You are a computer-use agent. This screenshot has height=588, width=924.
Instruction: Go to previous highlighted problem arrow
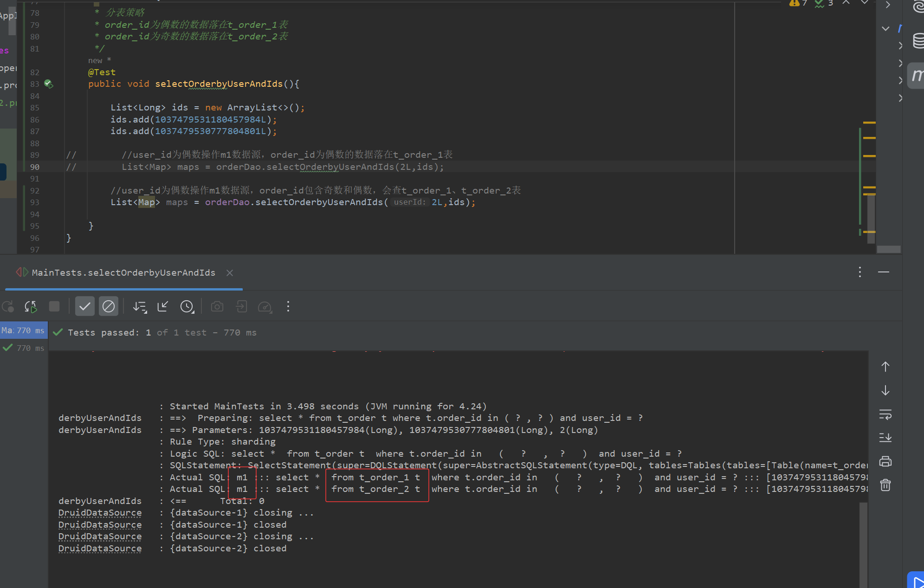846,3
